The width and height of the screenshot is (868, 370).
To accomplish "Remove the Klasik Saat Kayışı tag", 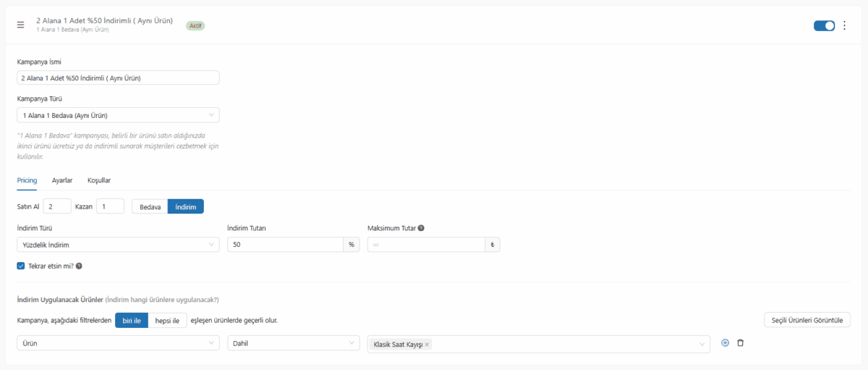I will click(427, 345).
